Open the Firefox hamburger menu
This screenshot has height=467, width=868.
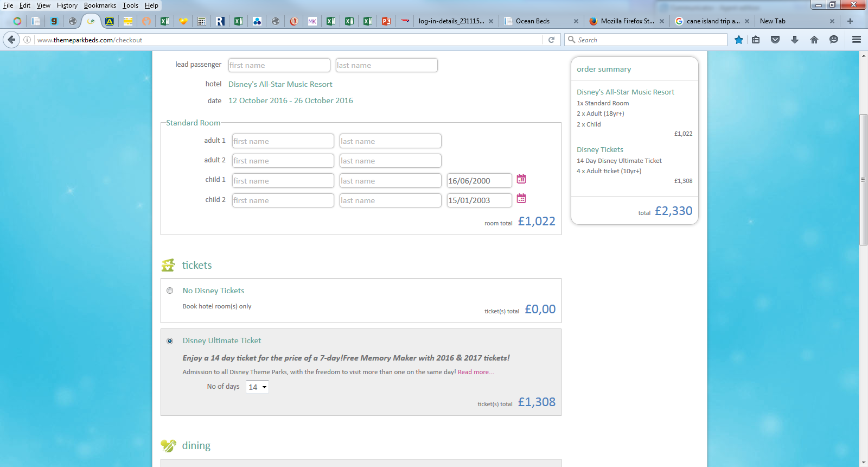(x=857, y=40)
